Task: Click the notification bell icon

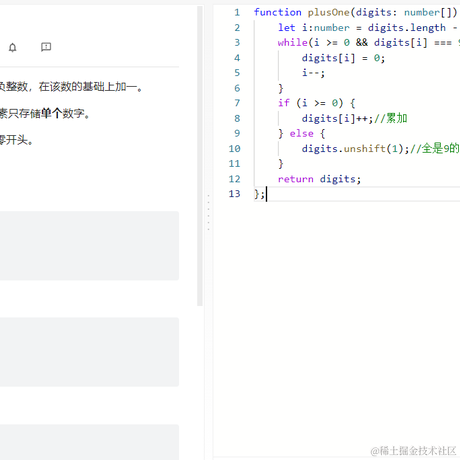Action: (x=12, y=47)
